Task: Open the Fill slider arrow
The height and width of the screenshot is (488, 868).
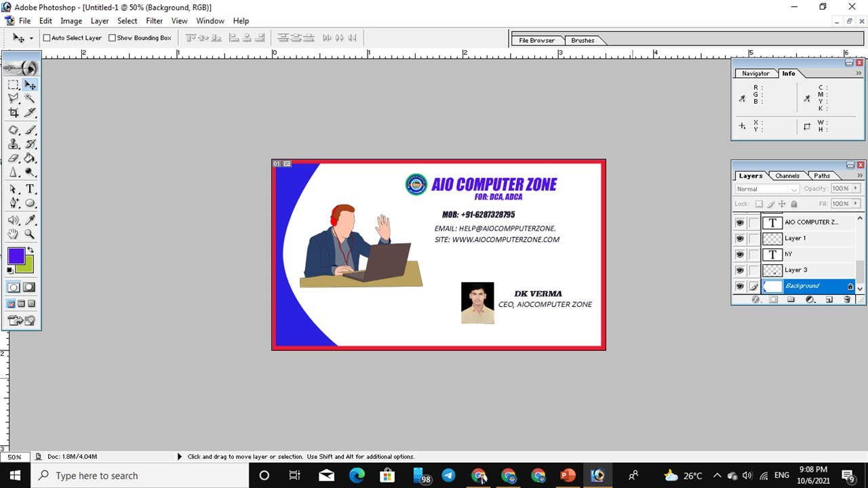Action: (x=856, y=203)
